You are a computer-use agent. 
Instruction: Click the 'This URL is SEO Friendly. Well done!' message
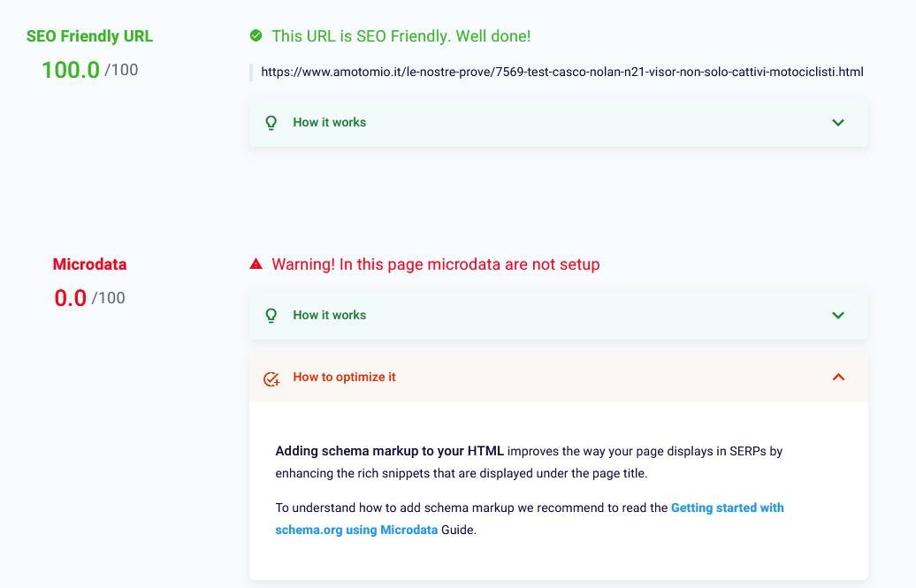coord(401,36)
